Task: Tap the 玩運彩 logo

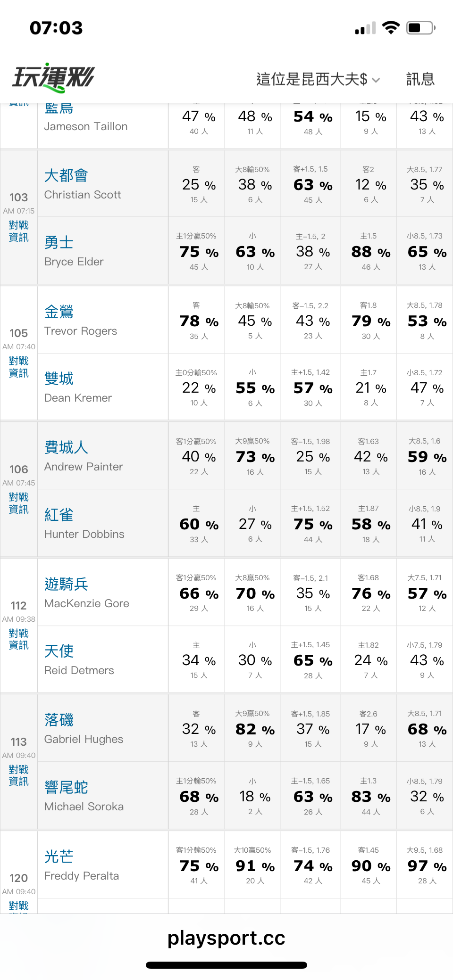Action: point(53,78)
